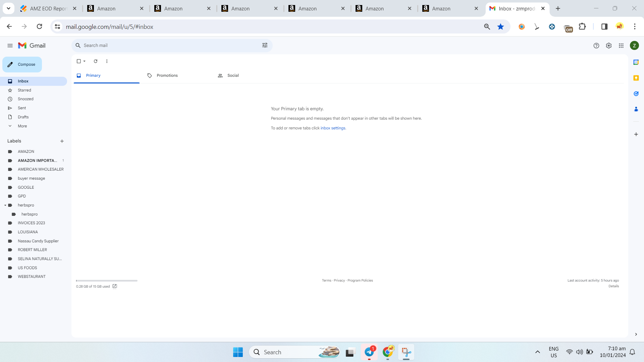Open Google Keep side panel
This screenshot has width=644, height=362.
tap(636, 78)
